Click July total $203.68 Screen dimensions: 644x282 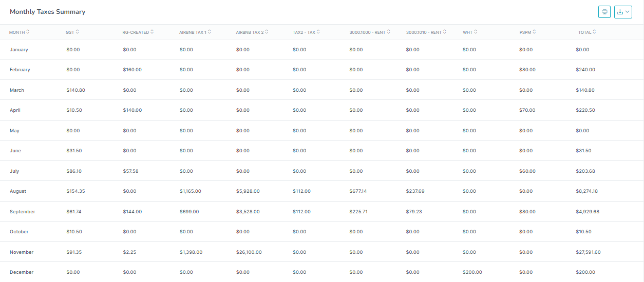coord(585,171)
